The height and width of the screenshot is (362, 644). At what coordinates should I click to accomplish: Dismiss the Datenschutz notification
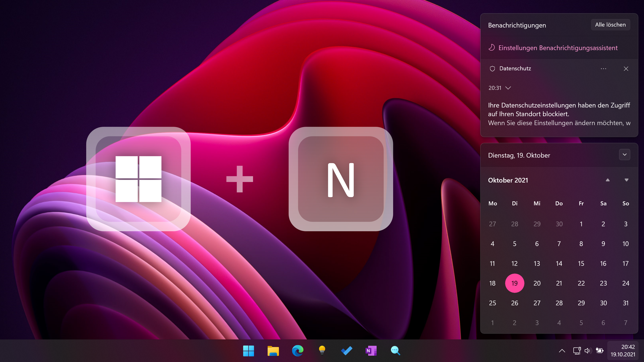pyautogui.click(x=626, y=69)
